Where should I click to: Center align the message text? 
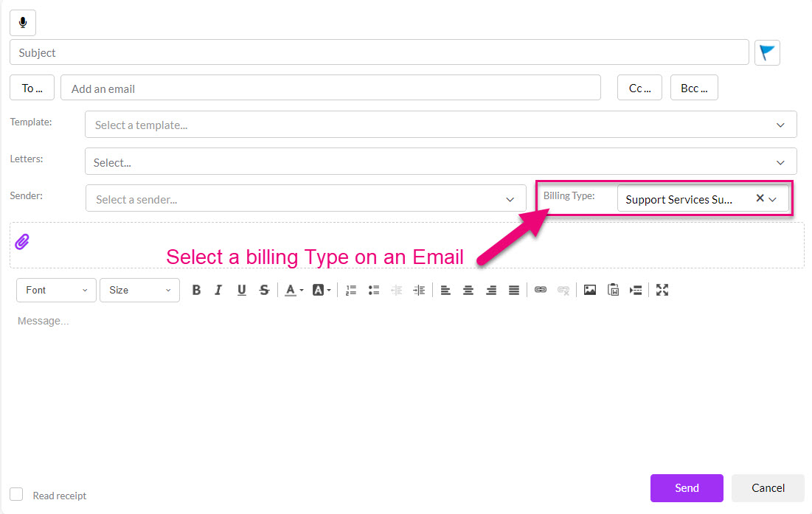468,291
